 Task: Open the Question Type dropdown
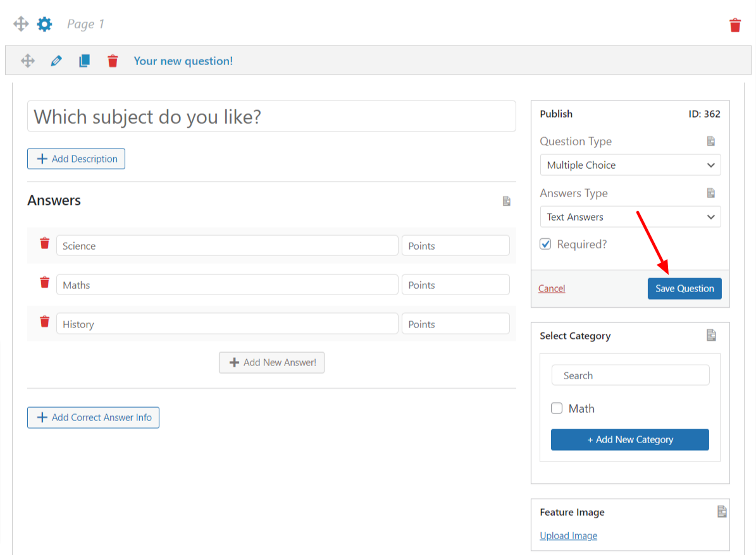tap(630, 165)
